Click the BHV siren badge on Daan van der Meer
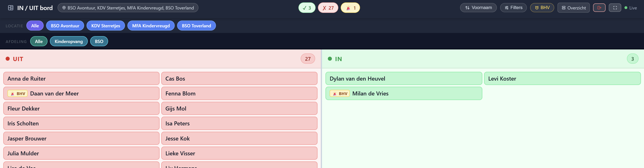This screenshot has height=168, width=644. coord(18,94)
